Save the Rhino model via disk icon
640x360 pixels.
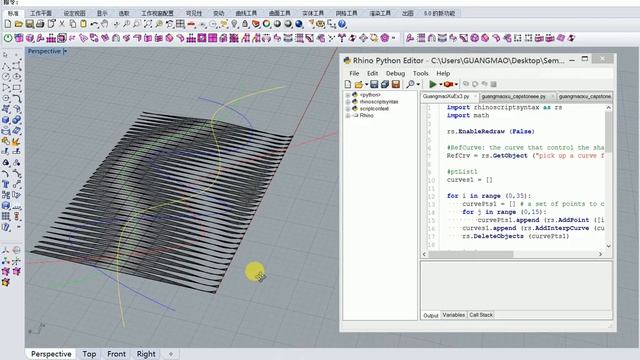(x=30, y=24)
